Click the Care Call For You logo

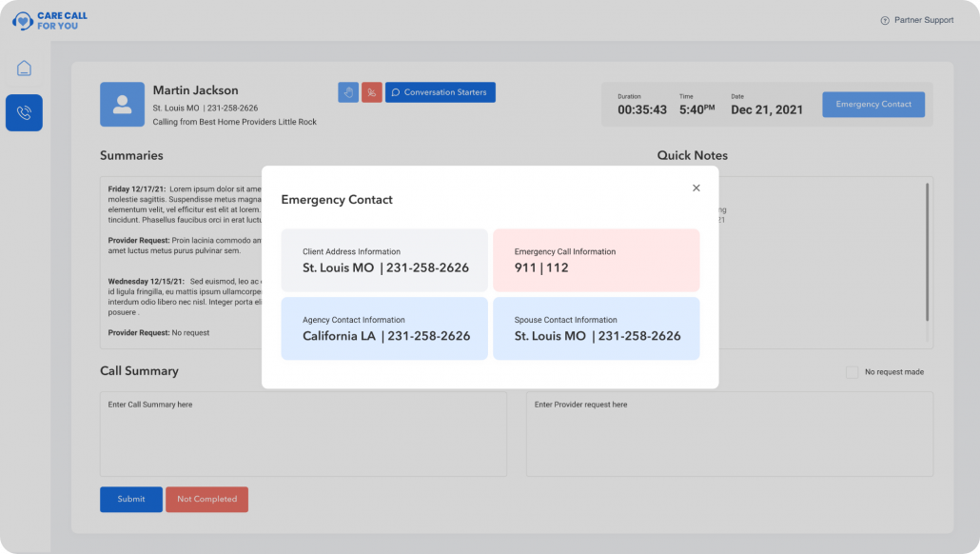pyautogui.click(x=49, y=20)
